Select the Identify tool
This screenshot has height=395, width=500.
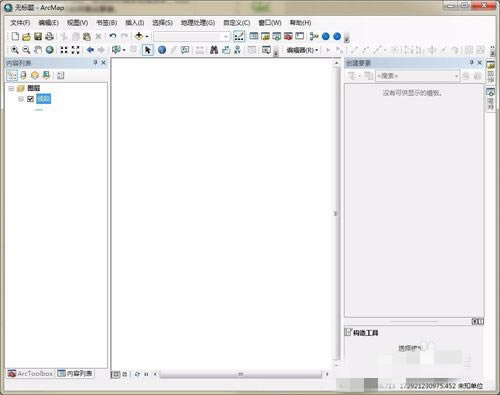162,50
